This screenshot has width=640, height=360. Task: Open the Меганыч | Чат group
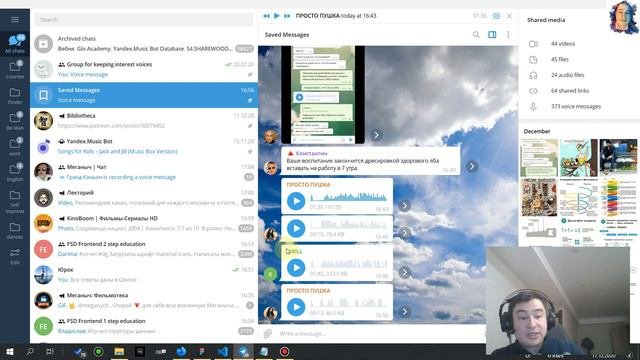[144, 172]
